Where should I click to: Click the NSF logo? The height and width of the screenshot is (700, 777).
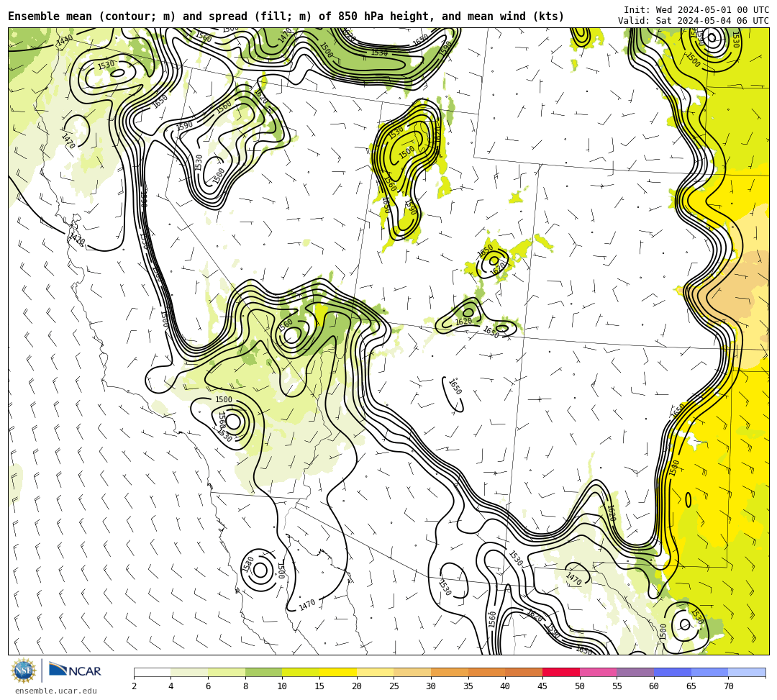click(x=23, y=671)
